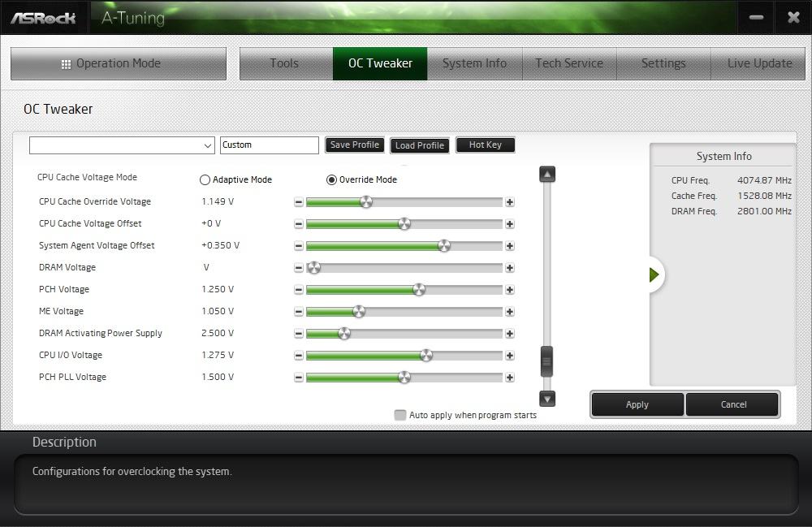
Task: Minimize the A-Tuning window
Action: 756,17
